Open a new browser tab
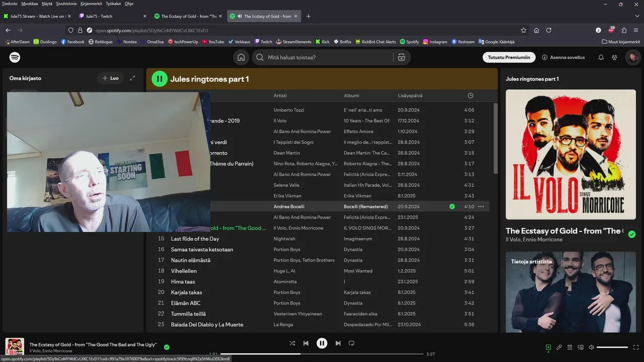 tap(308, 16)
